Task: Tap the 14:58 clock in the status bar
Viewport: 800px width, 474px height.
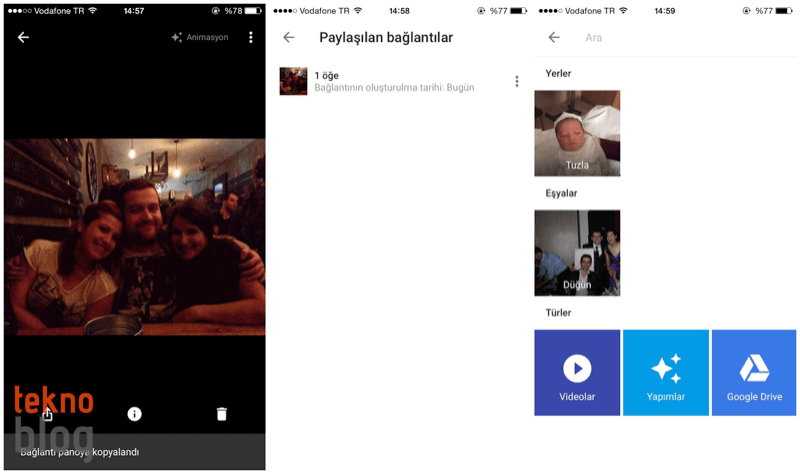Action: (x=399, y=11)
